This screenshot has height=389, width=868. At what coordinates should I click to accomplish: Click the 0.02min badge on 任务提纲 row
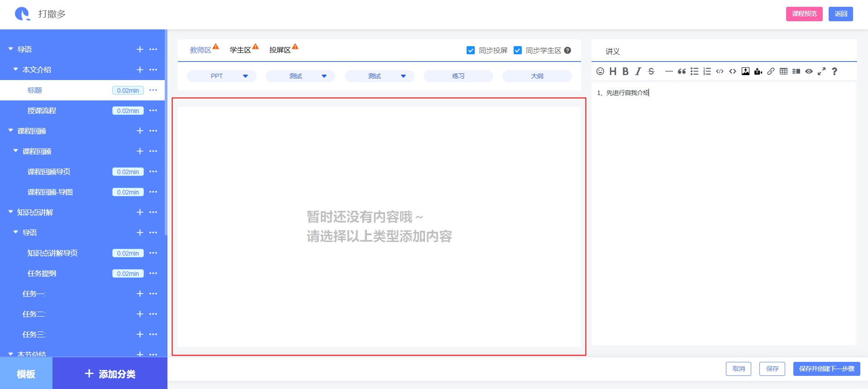coord(128,274)
